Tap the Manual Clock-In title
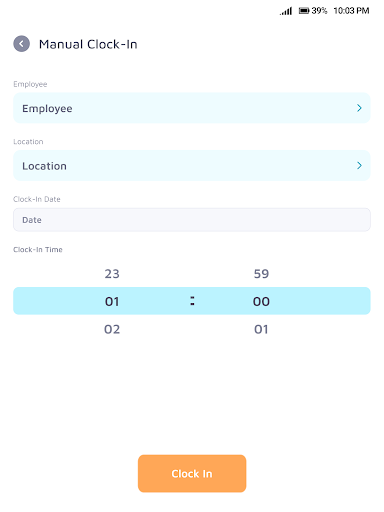Image resolution: width=384 pixels, height=512 pixels. click(88, 44)
